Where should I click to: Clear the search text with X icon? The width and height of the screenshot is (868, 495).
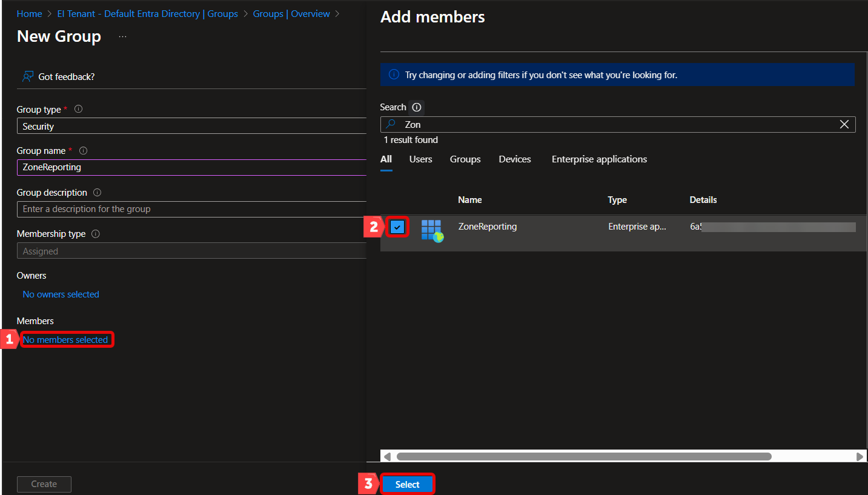click(x=844, y=124)
